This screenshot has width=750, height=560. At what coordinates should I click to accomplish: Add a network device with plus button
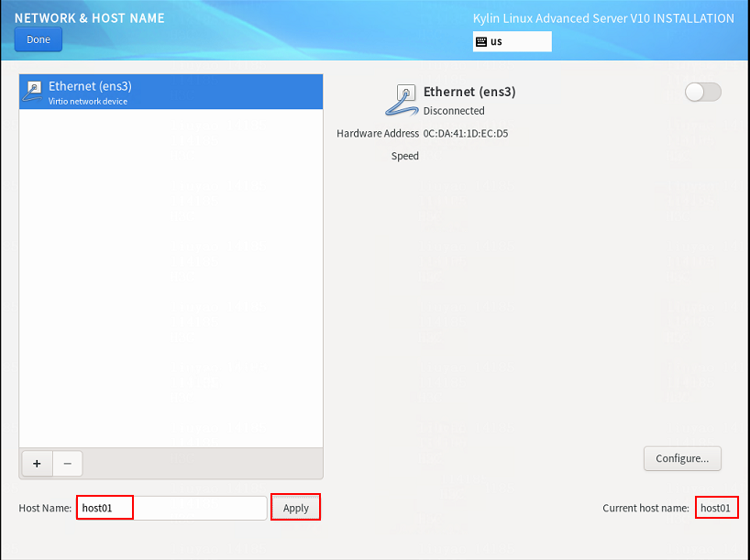pyautogui.click(x=37, y=464)
